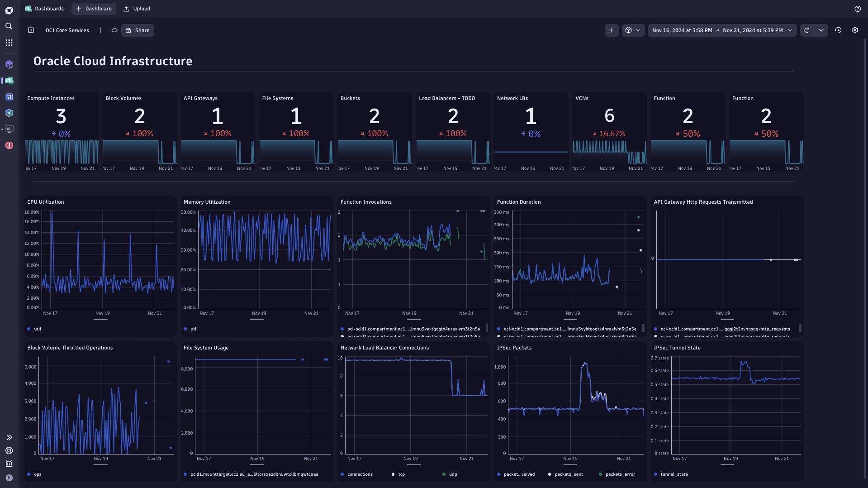Open the cube variables dropdown
Image resolution: width=868 pixels, height=488 pixels.
pos(633,30)
